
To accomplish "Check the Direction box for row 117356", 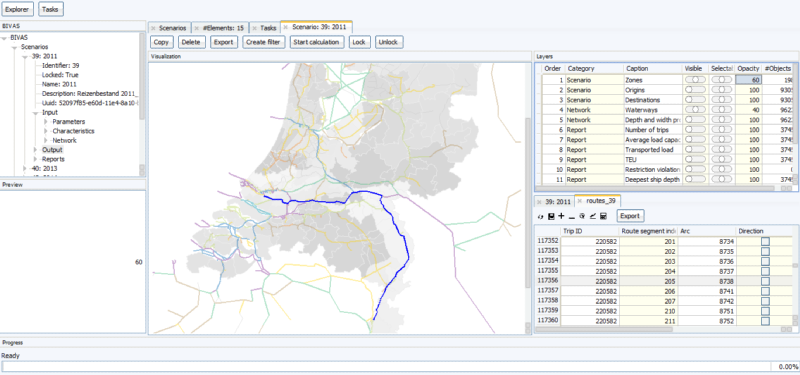I will pos(765,281).
